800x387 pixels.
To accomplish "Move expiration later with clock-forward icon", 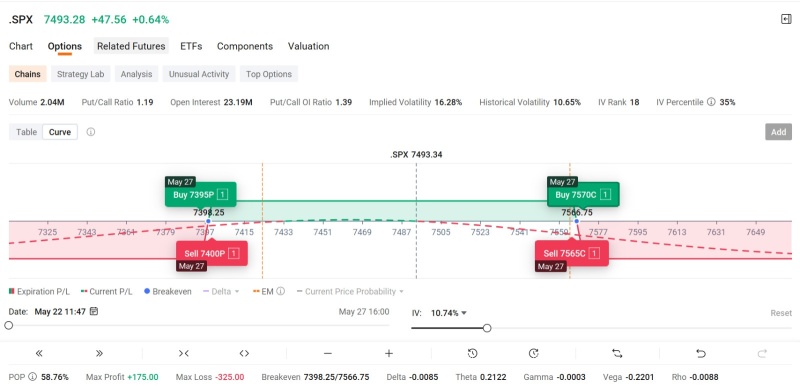I will click(534, 353).
